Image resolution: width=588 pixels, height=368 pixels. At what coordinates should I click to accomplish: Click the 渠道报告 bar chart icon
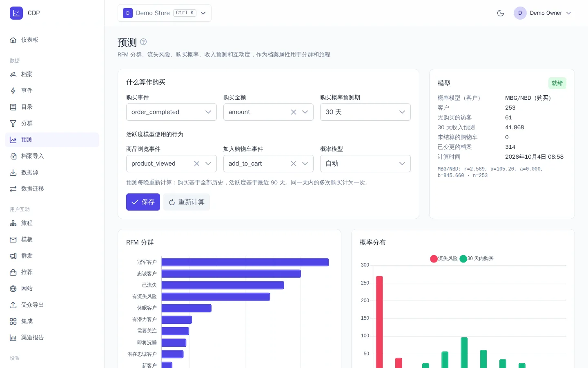pyautogui.click(x=13, y=338)
